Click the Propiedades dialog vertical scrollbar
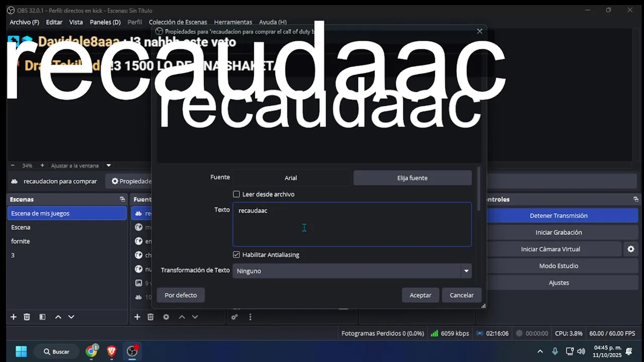This screenshot has height=362, width=644. coord(478,189)
